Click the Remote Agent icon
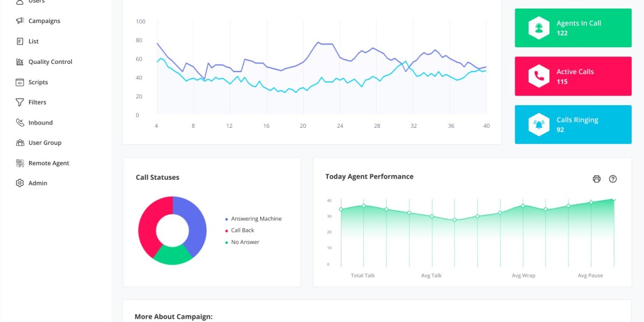Image resolution: width=644 pixels, height=322 pixels. click(20, 163)
